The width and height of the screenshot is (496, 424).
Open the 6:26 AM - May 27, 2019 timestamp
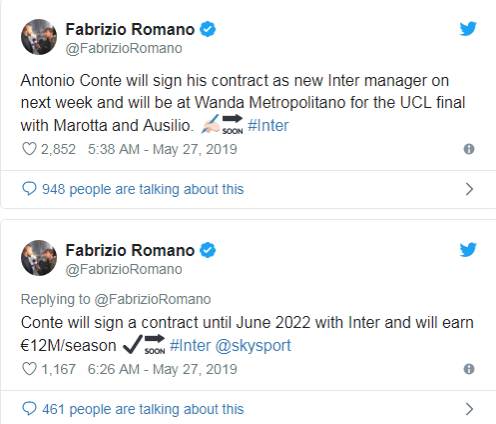[x=162, y=369]
